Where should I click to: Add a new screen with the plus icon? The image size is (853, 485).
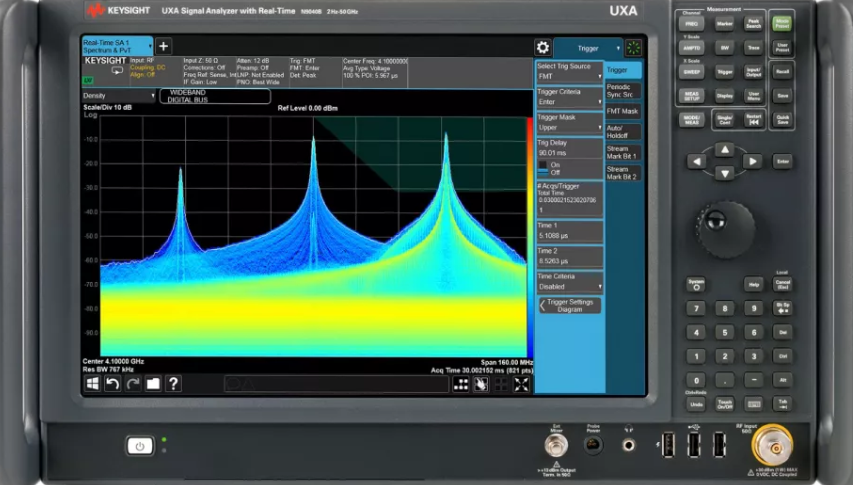(x=163, y=46)
